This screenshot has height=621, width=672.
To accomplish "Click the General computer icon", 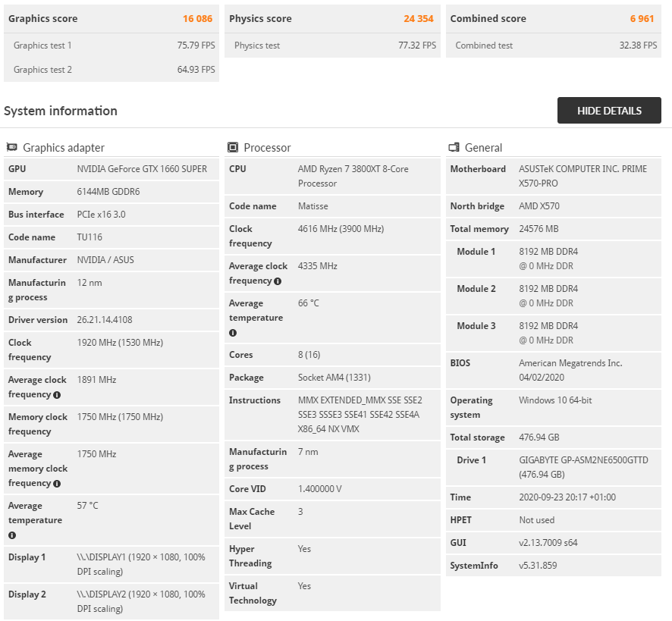I will tap(454, 147).
